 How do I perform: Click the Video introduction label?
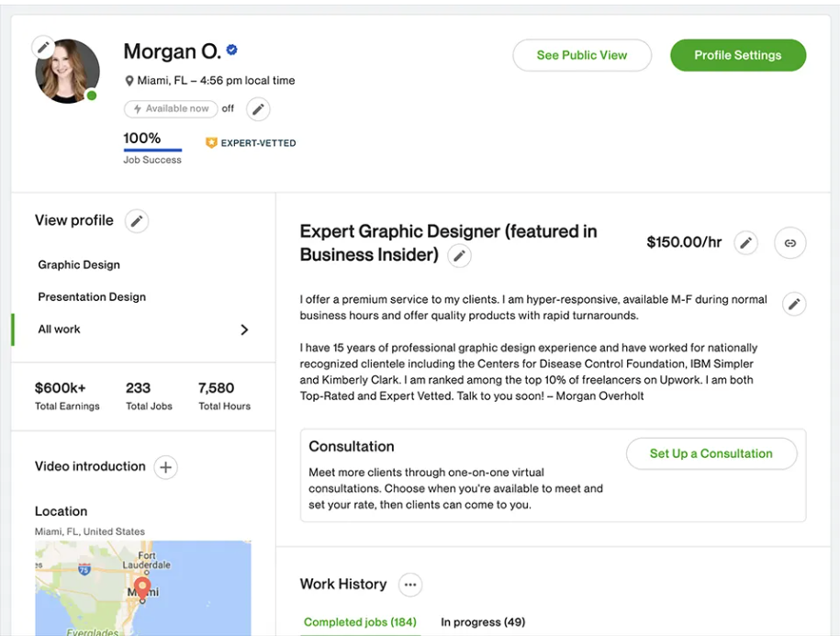pyautogui.click(x=90, y=466)
